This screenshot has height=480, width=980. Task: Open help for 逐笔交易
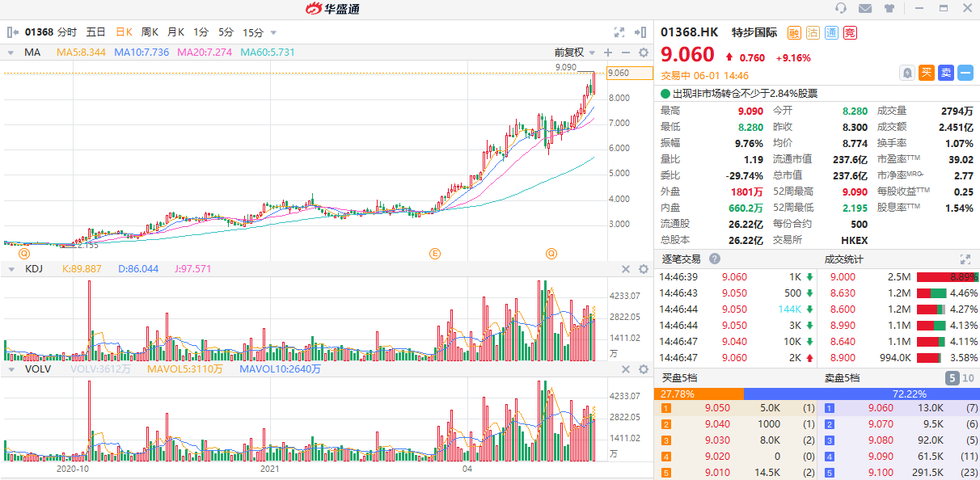715,259
